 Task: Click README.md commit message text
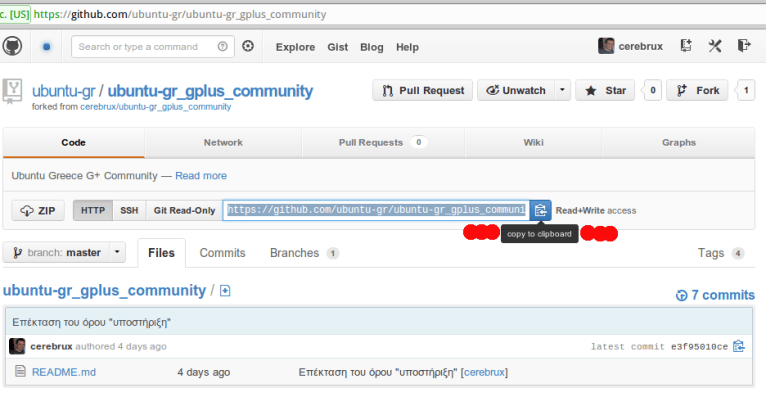379,372
